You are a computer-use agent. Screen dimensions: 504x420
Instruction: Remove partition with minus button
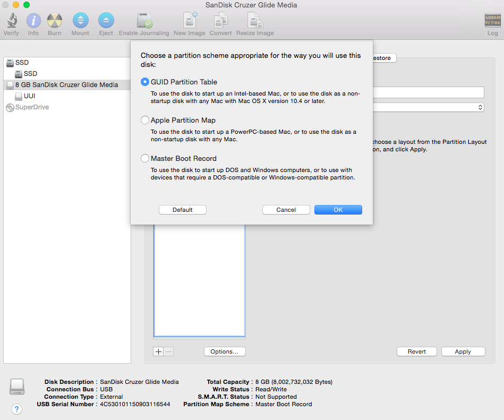[169, 352]
